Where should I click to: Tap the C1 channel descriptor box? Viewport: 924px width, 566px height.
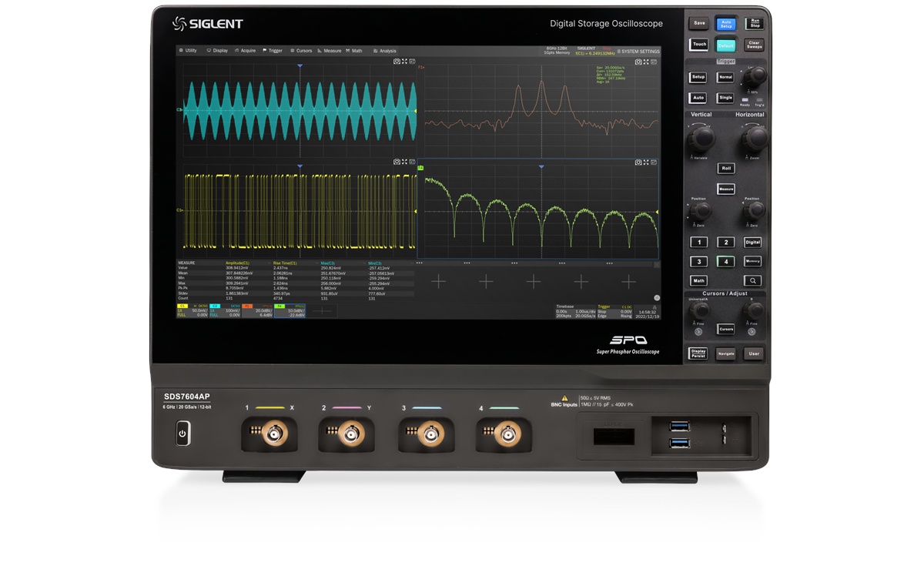point(192,310)
